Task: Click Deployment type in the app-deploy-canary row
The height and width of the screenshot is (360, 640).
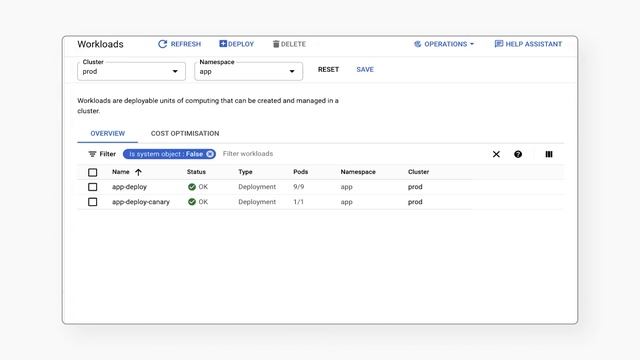Action: pyautogui.click(x=257, y=202)
